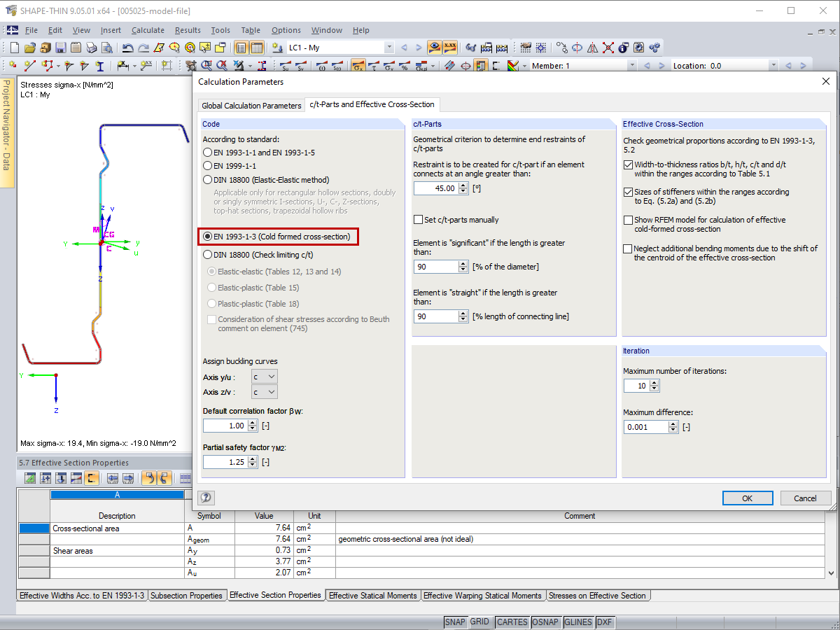Save the model with the floppy disk icon
Screen dimensions: 840x630
(61, 48)
